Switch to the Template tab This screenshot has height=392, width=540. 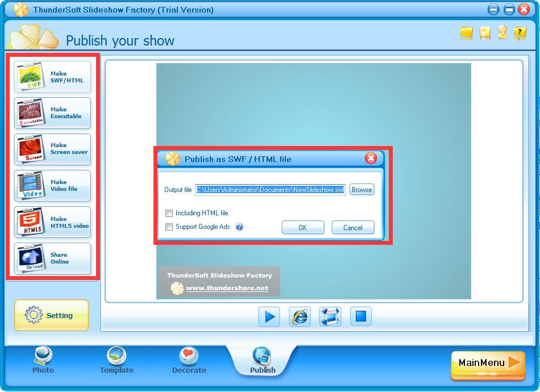pyautogui.click(x=117, y=360)
